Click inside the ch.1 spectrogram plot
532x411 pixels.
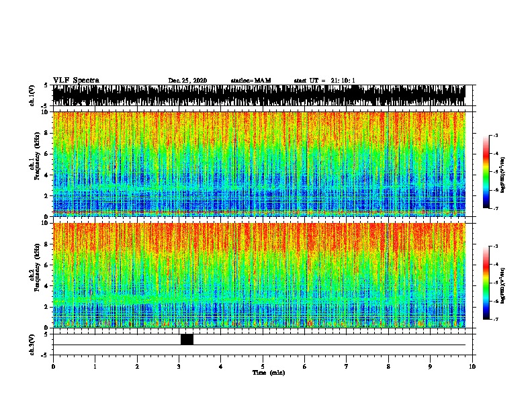pyautogui.click(x=259, y=164)
